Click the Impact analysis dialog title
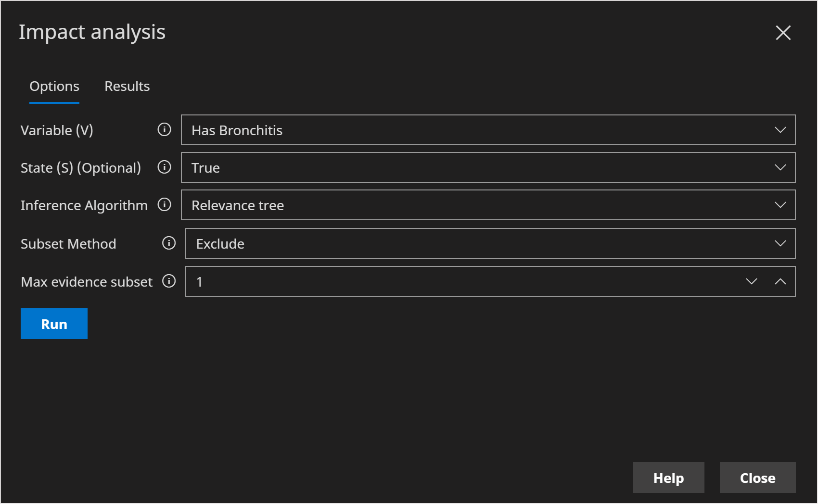818x504 pixels. click(x=92, y=32)
